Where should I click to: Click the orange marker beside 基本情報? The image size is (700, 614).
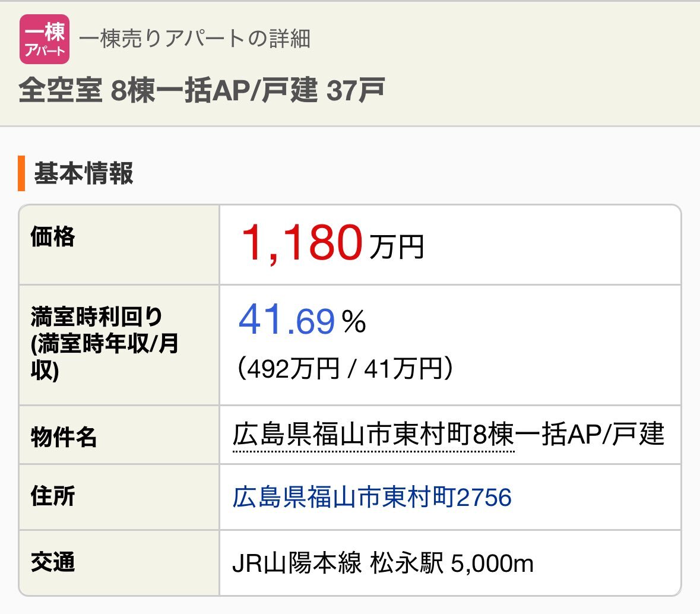tap(21, 173)
